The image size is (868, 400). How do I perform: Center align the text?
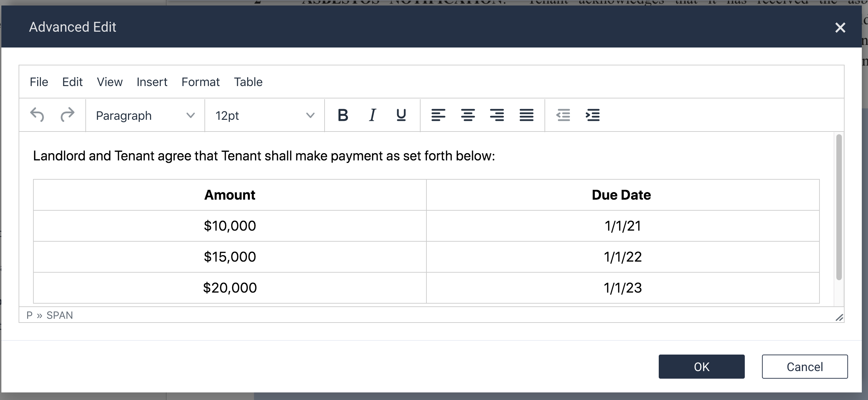[x=468, y=115]
